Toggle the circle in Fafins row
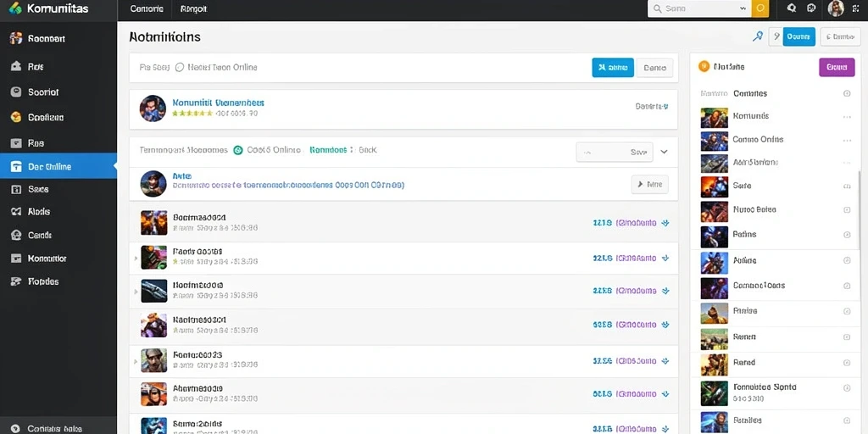 [847, 235]
